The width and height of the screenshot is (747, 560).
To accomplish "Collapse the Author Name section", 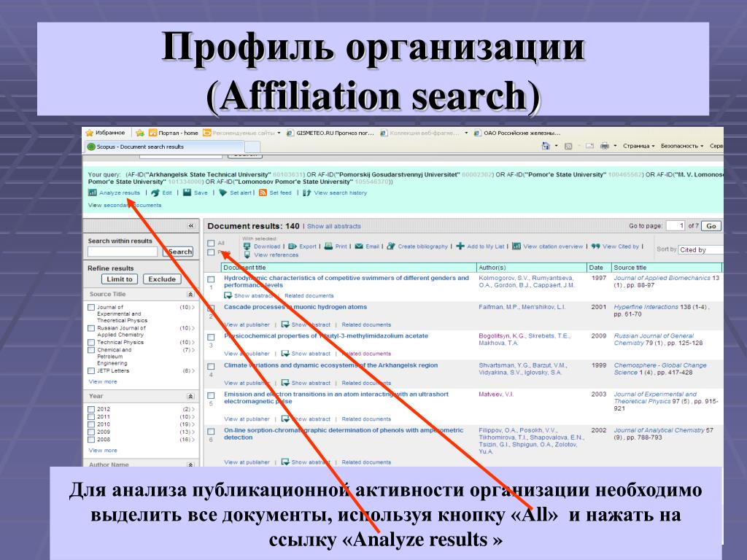I will click(x=190, y=464).
